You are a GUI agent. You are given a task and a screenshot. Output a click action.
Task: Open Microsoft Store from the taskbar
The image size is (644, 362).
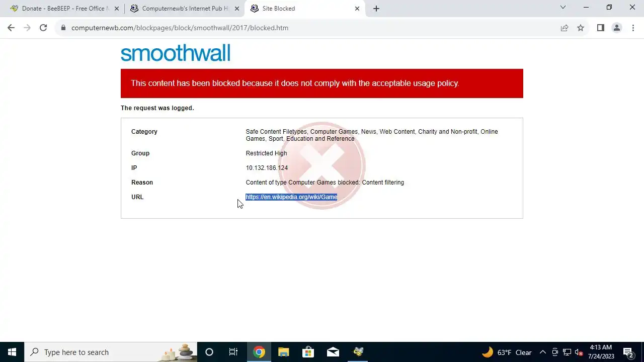click(308, 352)
